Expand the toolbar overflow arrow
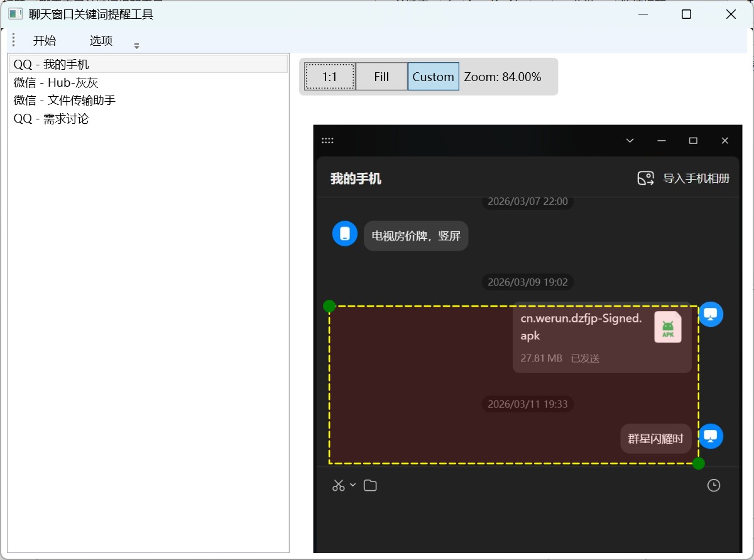754x560 pixels. 137,46
